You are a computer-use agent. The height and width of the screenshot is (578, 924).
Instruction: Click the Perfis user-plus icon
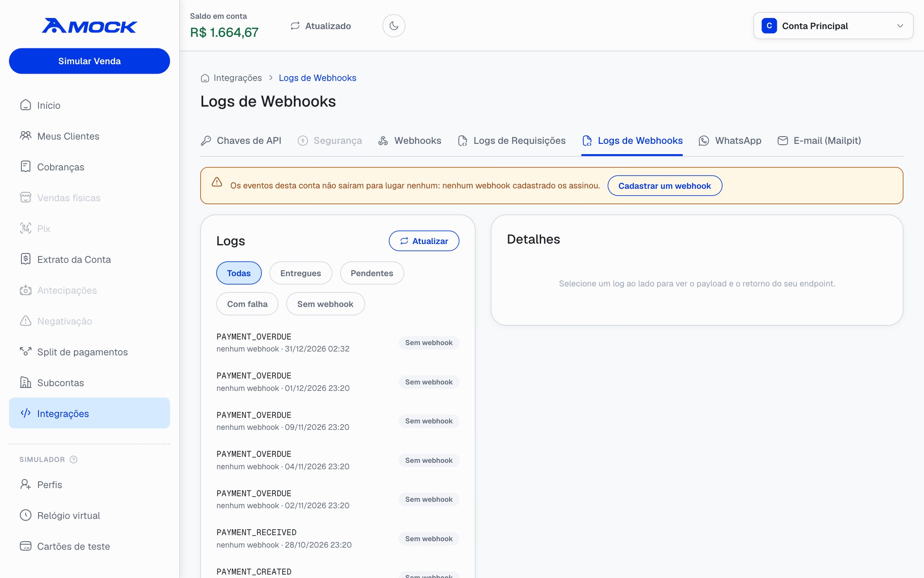point(26,484)
